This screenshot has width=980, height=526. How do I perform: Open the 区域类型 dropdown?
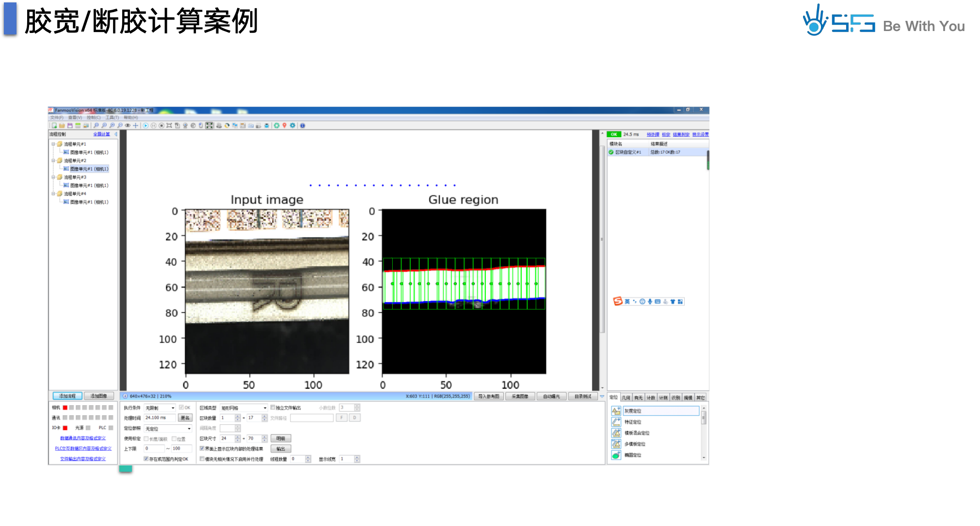tap(265, 408)
